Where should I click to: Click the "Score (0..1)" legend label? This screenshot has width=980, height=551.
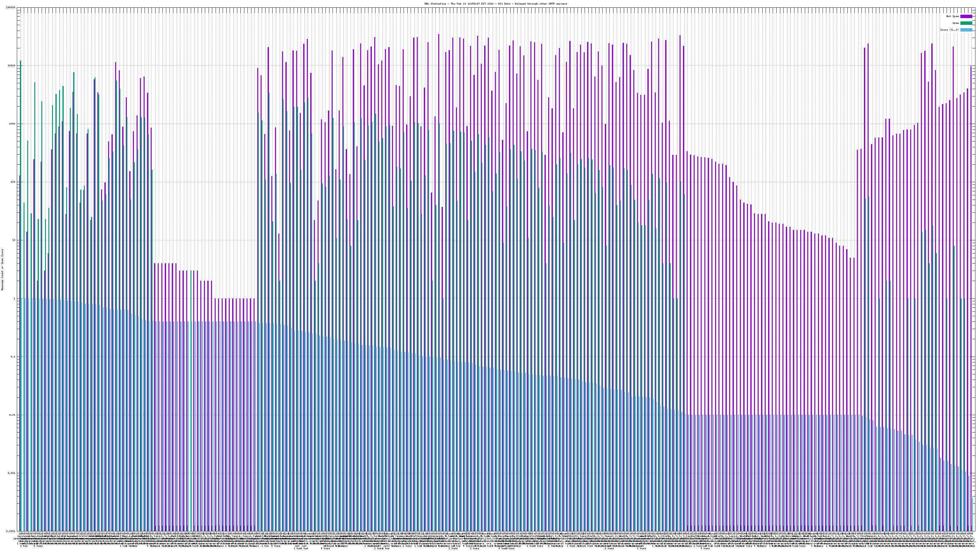tap(949, 30)
